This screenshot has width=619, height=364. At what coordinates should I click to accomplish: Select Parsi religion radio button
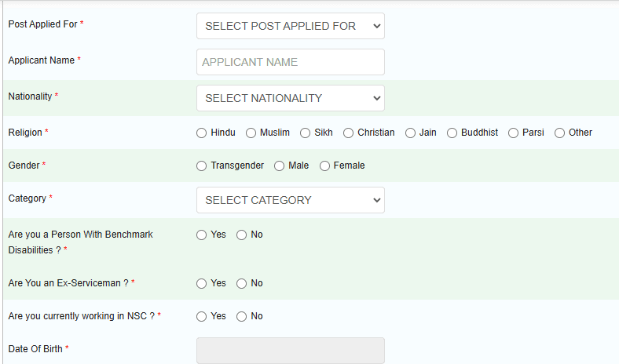point(514,133)
